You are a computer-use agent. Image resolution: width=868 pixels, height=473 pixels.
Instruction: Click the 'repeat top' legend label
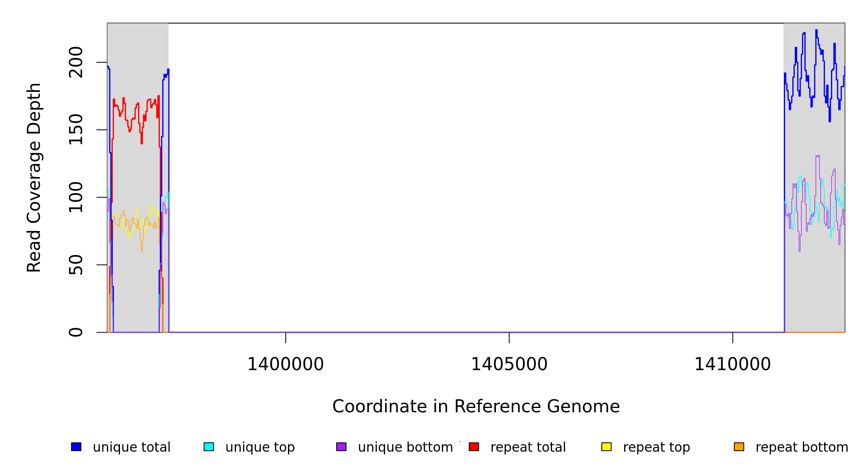[657, 447]
